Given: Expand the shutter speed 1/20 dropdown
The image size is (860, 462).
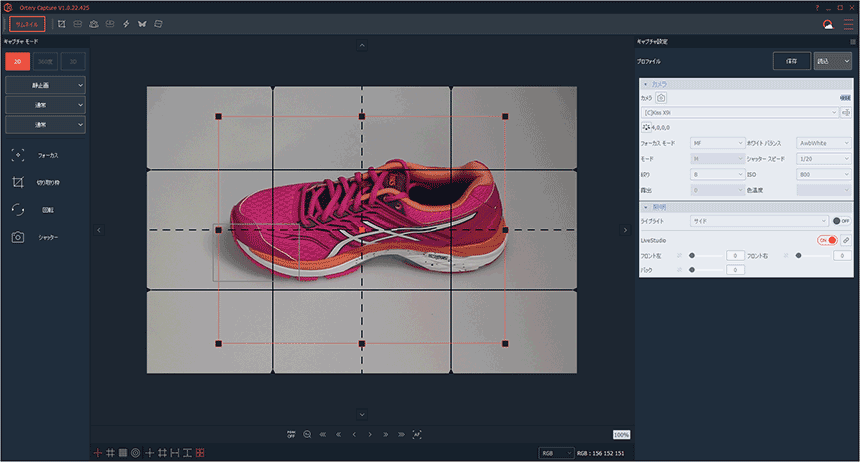Looking at the screenshot, I should (824, 158).
